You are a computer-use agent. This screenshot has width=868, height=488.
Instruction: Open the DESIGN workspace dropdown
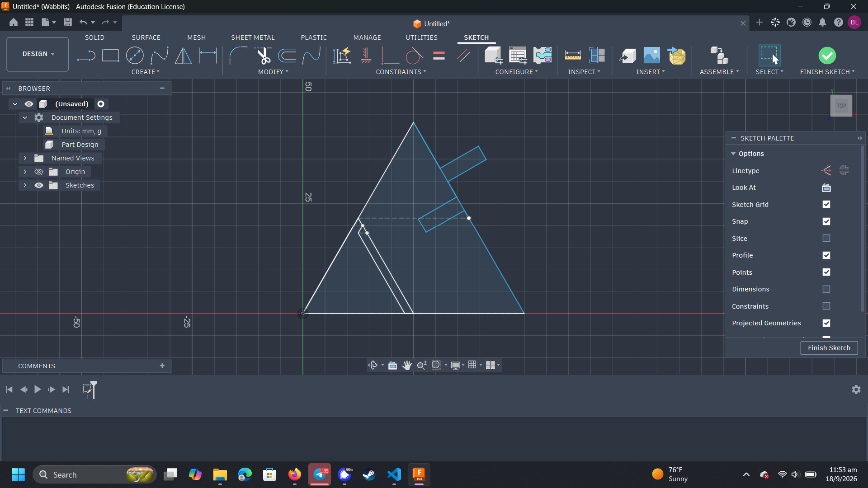(38, 54)
